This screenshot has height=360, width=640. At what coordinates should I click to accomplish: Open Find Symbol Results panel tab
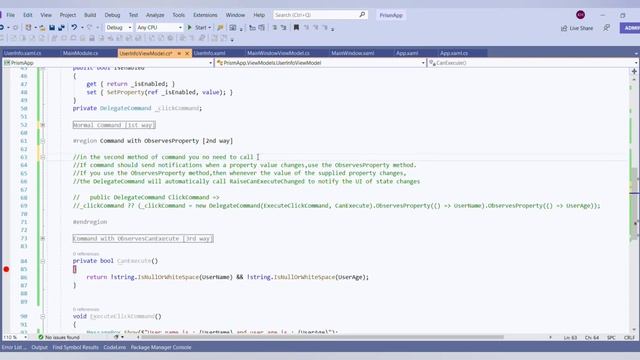tap(76, 347)
